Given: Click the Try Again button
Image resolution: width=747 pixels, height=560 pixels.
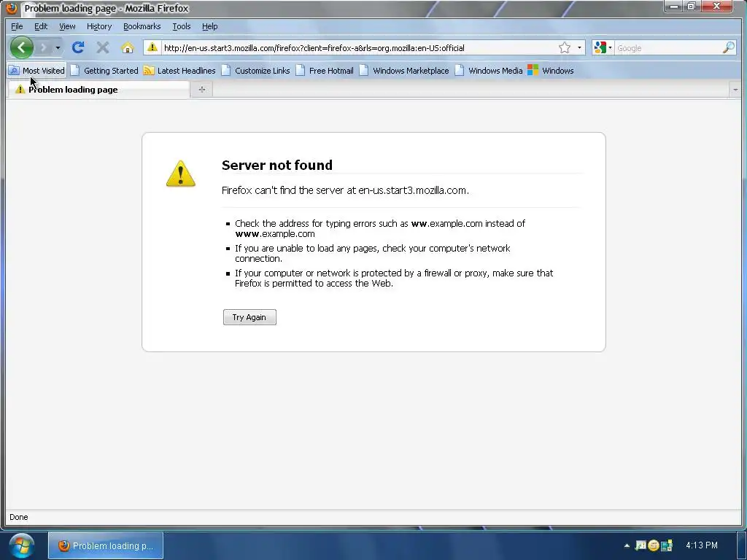Looking at the screenshot, I should [249, 317].
